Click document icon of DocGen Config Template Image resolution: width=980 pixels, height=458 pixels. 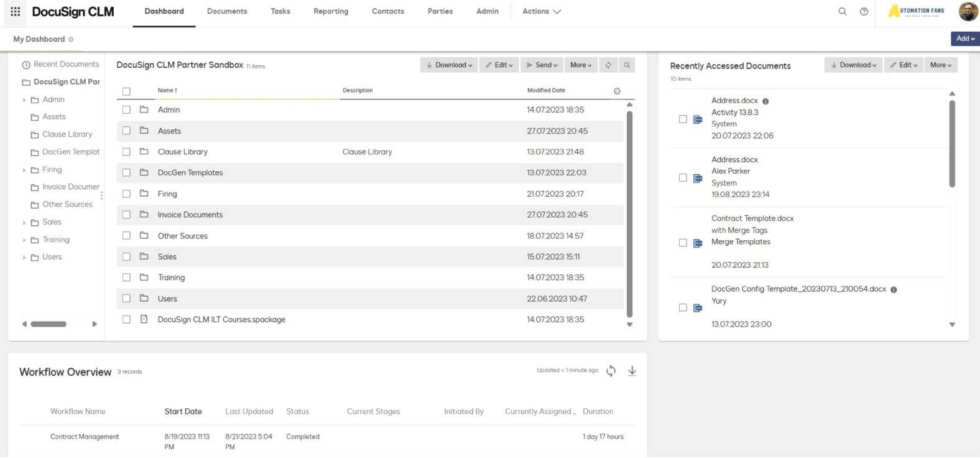698,307
